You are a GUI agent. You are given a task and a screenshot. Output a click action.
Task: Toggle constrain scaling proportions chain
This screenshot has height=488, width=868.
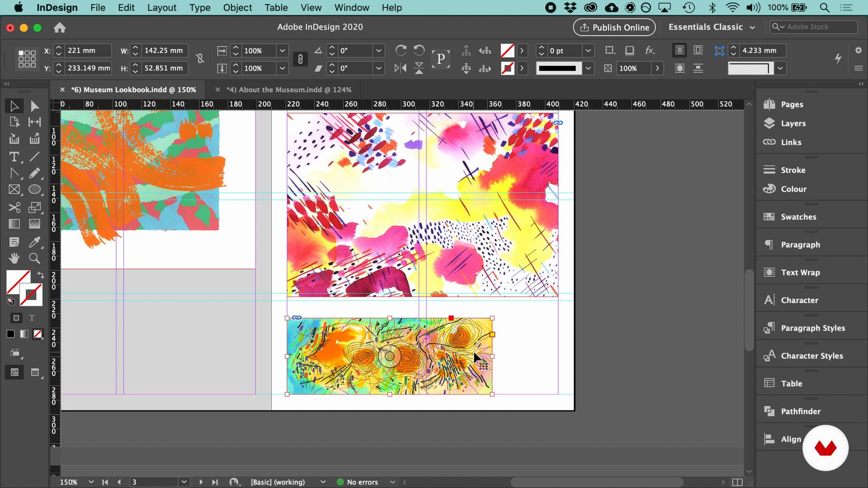coord(300,59)
